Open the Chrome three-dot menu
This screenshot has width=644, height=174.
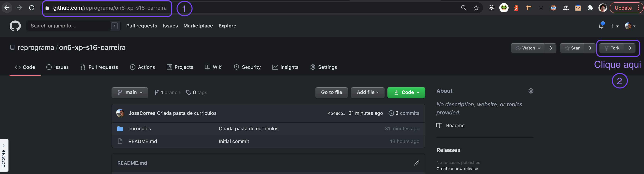click(x=638, y=8)
